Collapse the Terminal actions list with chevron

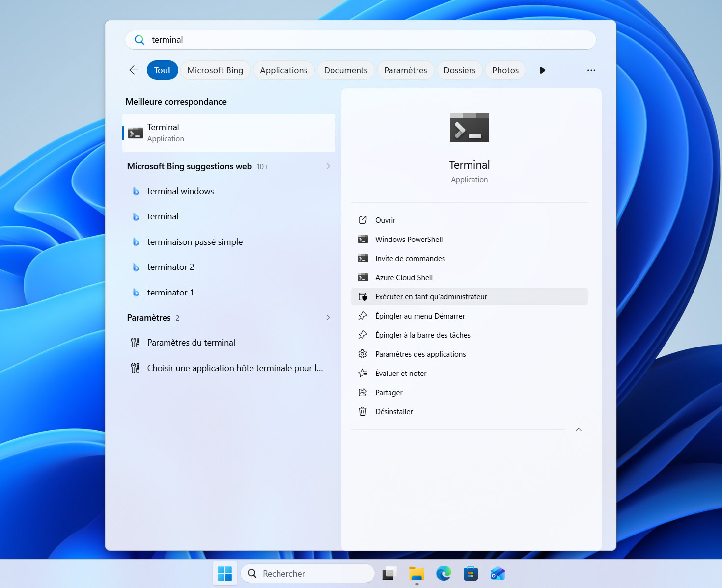pos(579,429)
